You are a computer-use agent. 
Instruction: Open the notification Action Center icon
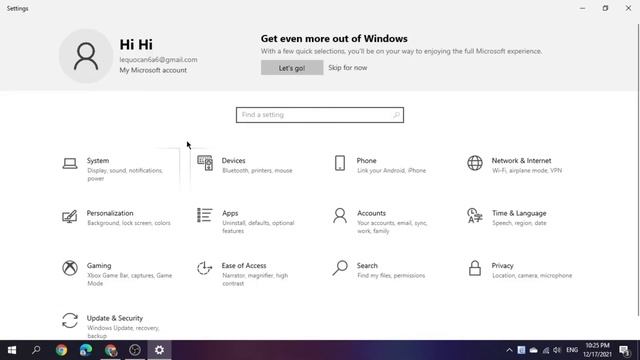(624, 350)
